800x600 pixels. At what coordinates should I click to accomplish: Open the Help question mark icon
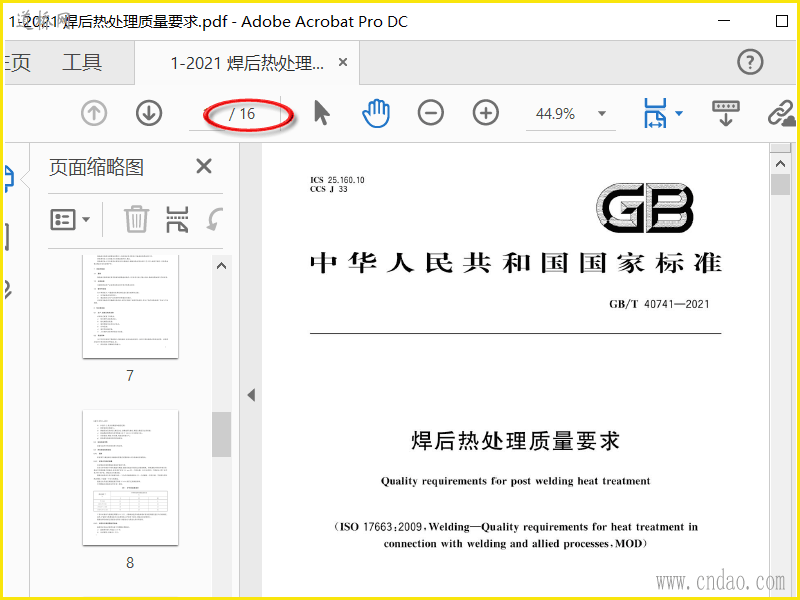tap(750, 62)
